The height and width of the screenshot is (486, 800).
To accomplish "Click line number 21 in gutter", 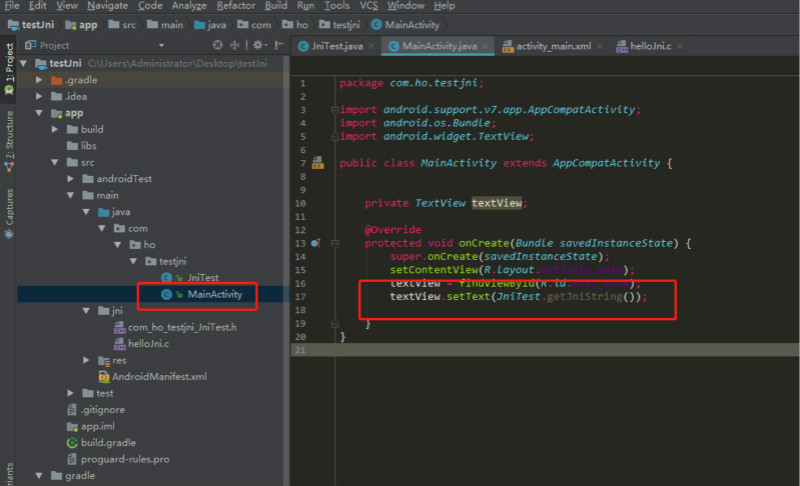I will (x=300, y=350).
